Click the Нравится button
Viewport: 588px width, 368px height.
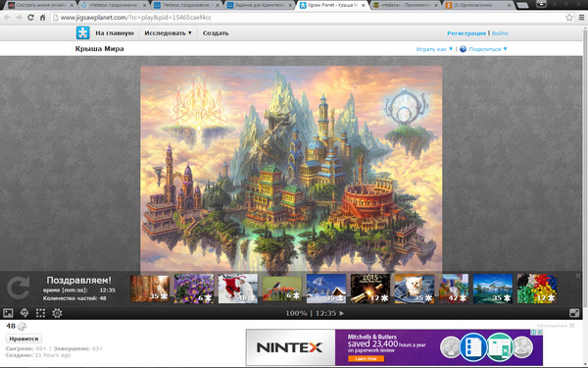point(24,339)
